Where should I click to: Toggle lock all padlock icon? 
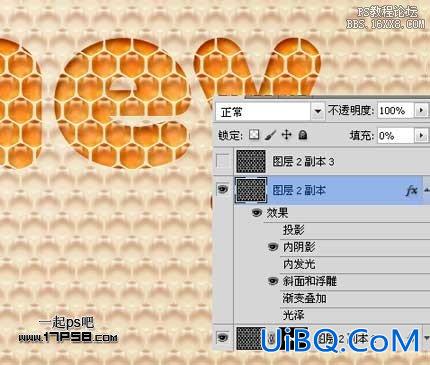(x=303, y=135)
